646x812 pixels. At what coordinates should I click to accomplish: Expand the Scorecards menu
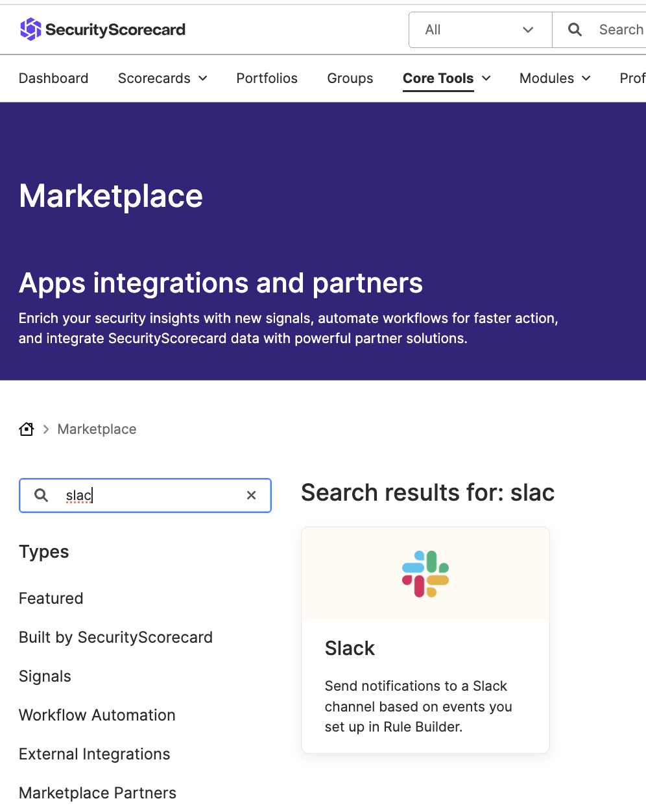point(162,78)
